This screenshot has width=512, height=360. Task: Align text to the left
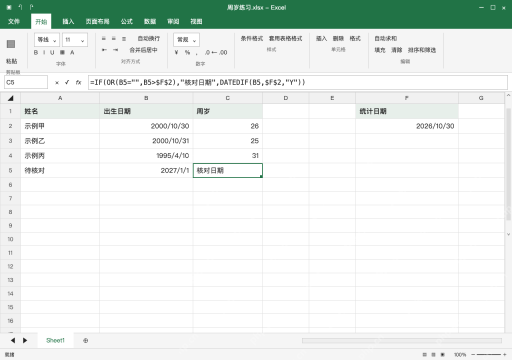[104, 39]
